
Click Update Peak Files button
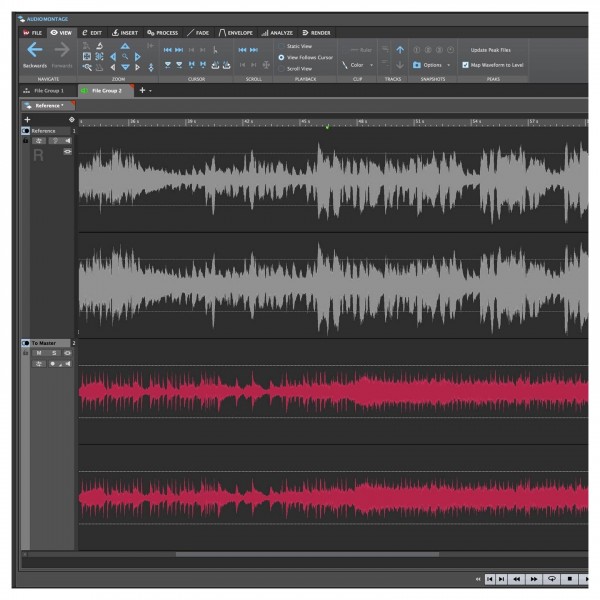tap(490, 49)
